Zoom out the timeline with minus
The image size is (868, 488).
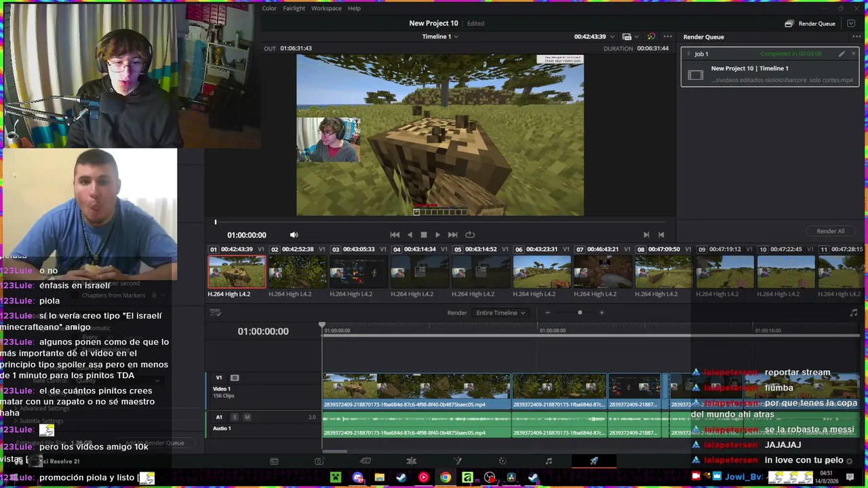[547, 312]
